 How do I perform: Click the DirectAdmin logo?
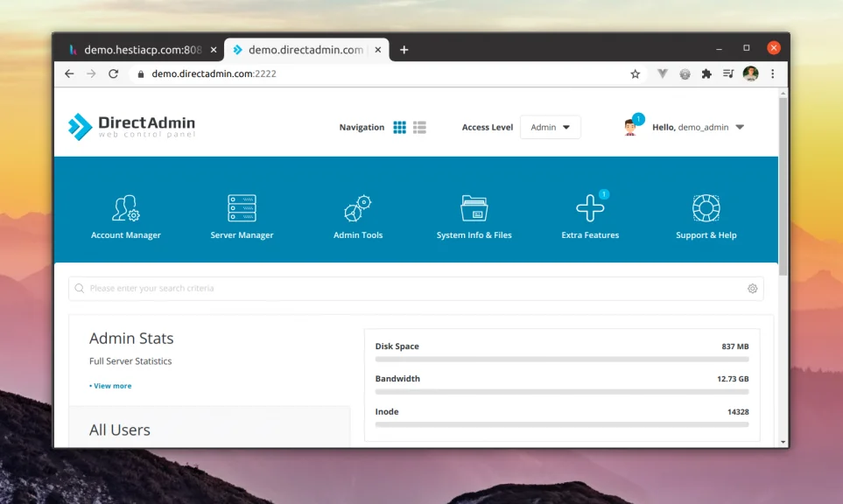coord(131,127)
